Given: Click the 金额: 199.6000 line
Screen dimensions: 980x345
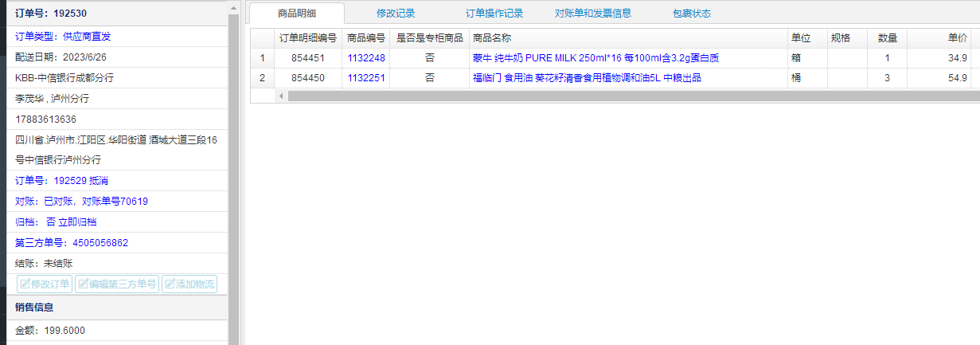Looking at the screenshot, I should pyautogui.click(x=117, y=330).
